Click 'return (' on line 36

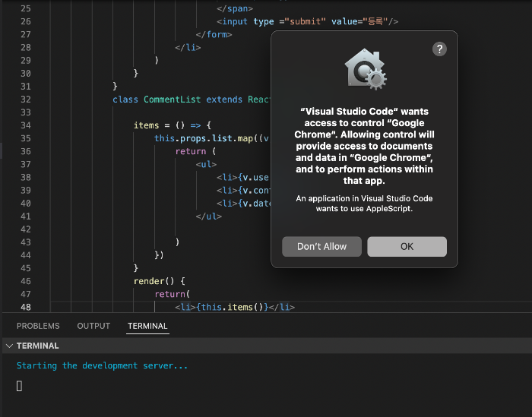(x=195, y=151)
